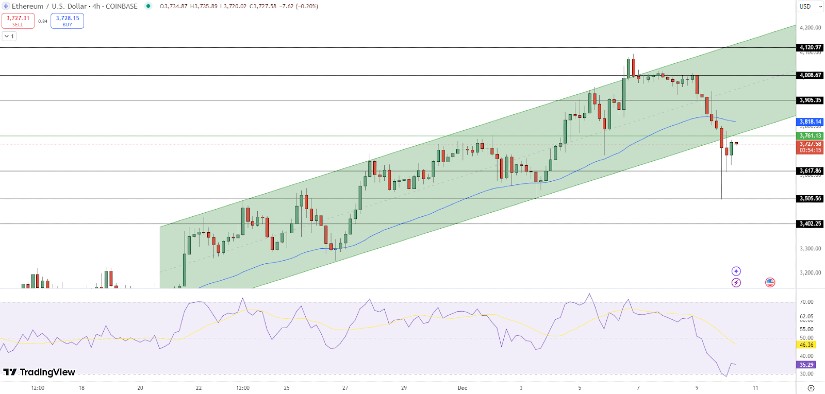Click the TradingView logo
The image size is (825, 394).
[x=39, y=372]
